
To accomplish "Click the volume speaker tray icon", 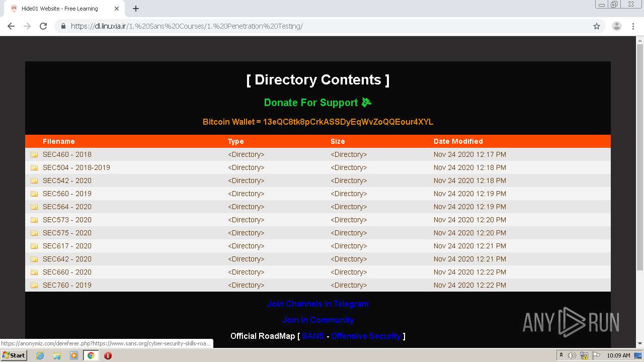I will (572, 355).
